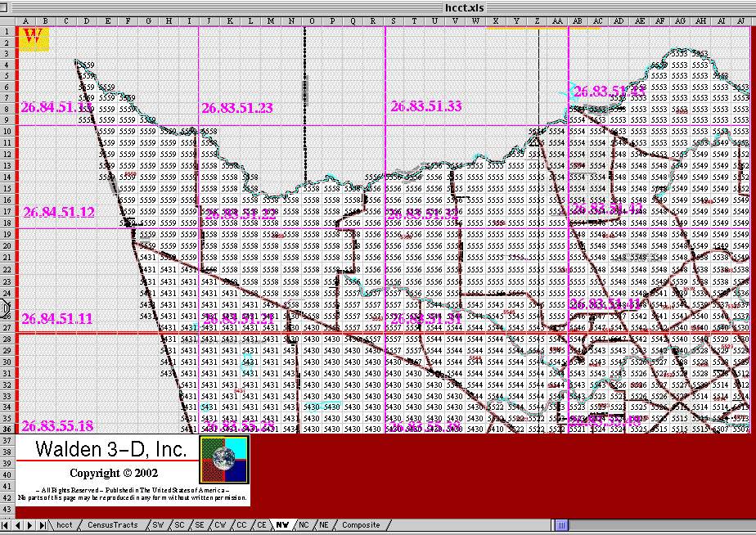Click the map label 26.84.51.13
The image size is (756, 535).
[56, 107]
